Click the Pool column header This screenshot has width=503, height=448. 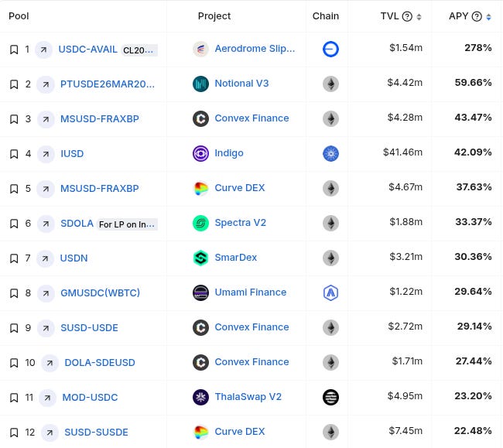click(19, 16)
